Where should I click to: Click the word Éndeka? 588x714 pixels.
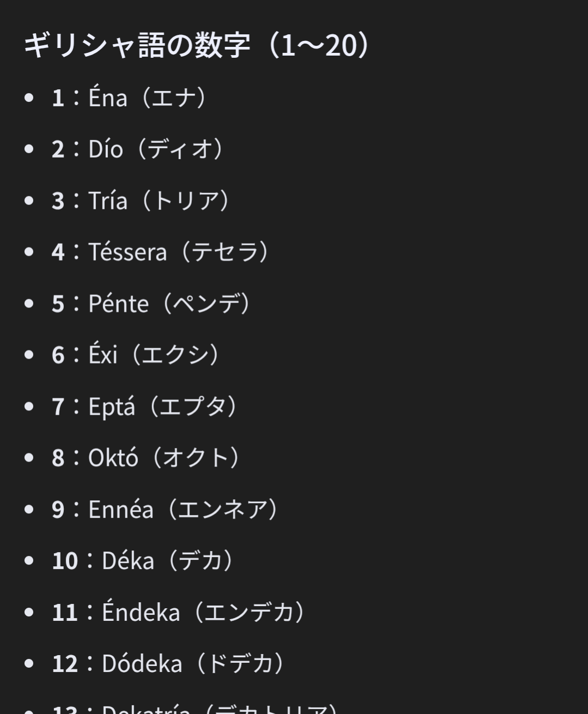(x=141, y=612)
